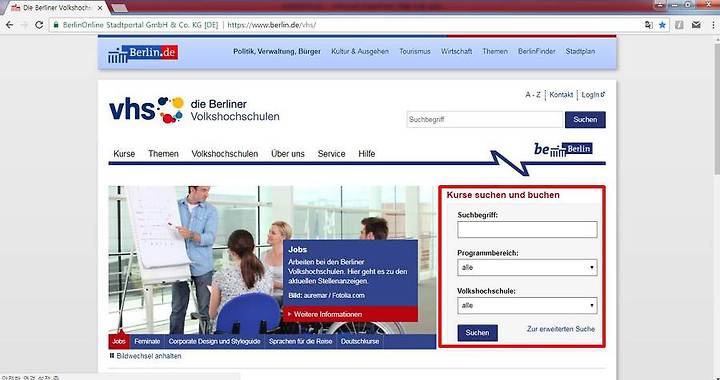The width and height of the screenshot is (720, 380).
Task: Select the Jobs slide tab
Action: 119,341
